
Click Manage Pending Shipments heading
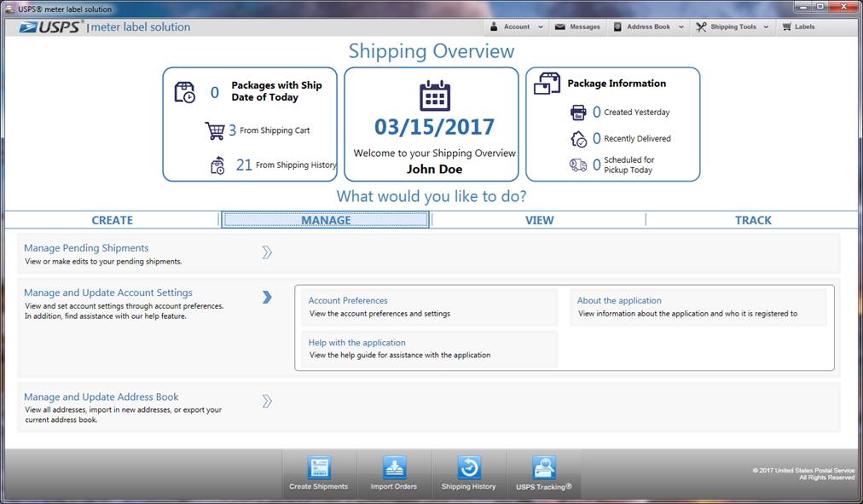click(86, 248)
